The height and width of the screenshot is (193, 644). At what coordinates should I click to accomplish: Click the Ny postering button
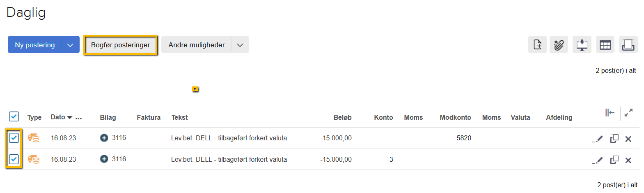35,45
